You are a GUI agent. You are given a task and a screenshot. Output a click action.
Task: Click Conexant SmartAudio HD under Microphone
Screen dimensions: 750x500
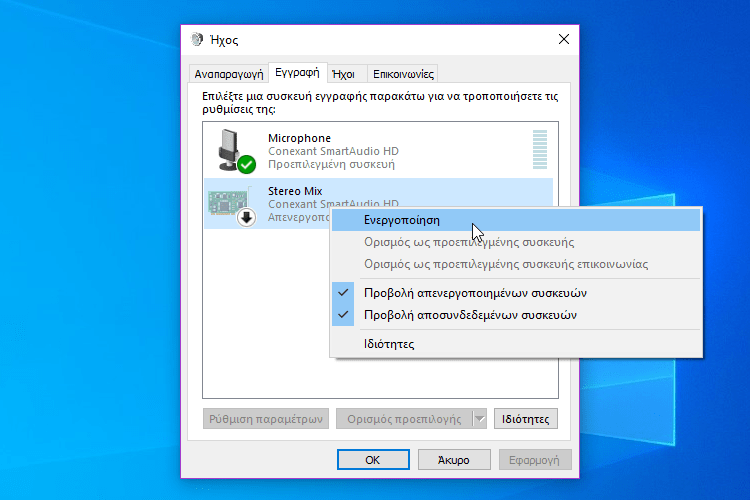(333, 151)
